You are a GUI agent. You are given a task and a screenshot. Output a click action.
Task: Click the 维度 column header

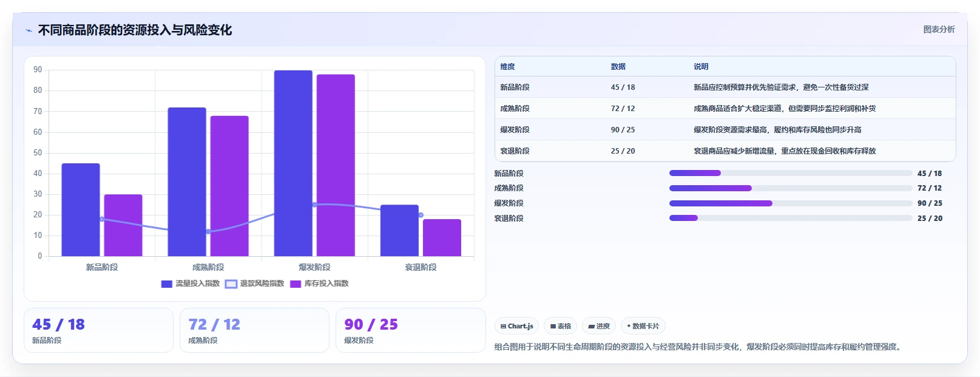click(x=507, y=67)
